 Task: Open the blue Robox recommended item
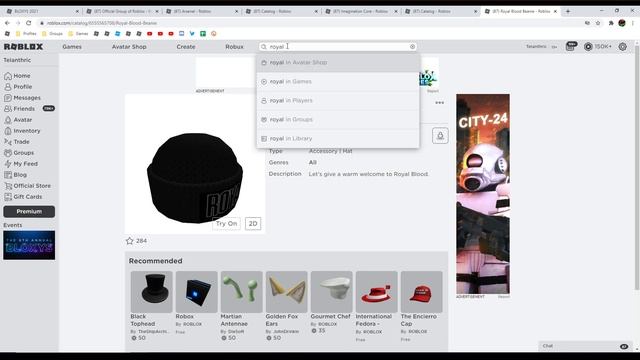click(x=196, y=302)
